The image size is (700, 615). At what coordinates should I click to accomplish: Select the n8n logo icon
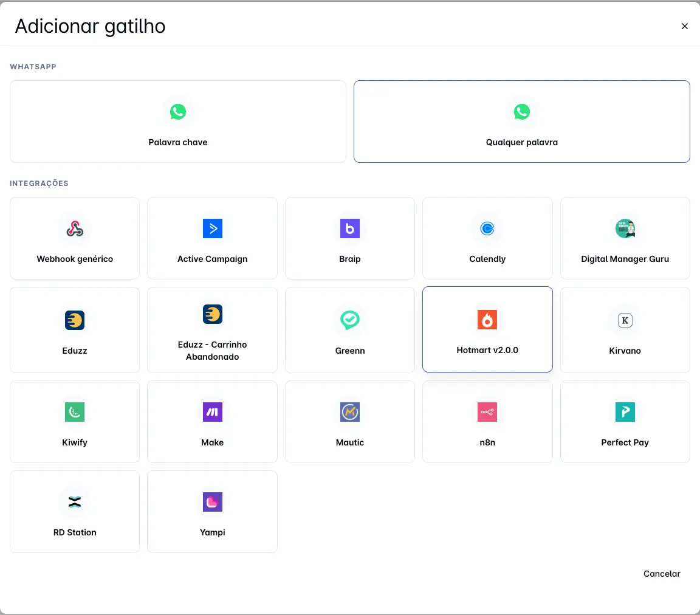tap(487, 412)
